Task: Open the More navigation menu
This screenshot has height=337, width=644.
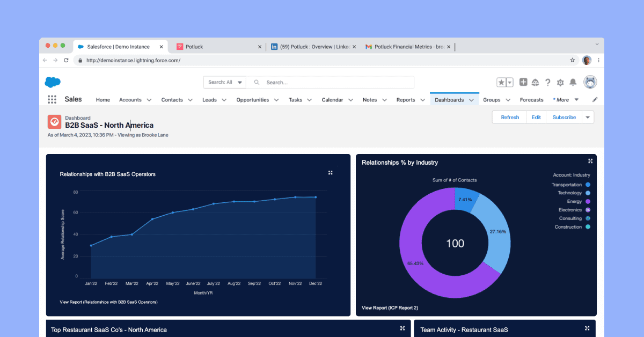Action: click(566, 100)
